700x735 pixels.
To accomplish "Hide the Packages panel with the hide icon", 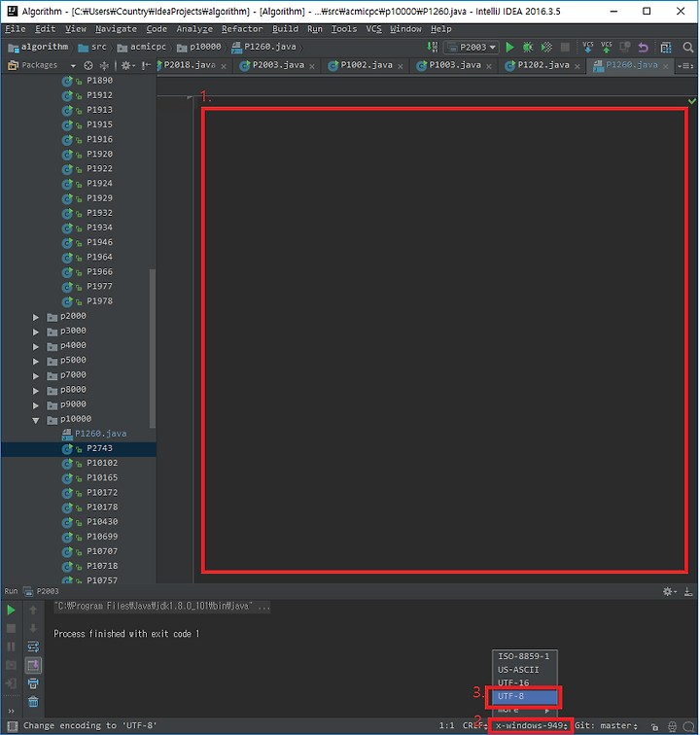I will pos(146,66).
